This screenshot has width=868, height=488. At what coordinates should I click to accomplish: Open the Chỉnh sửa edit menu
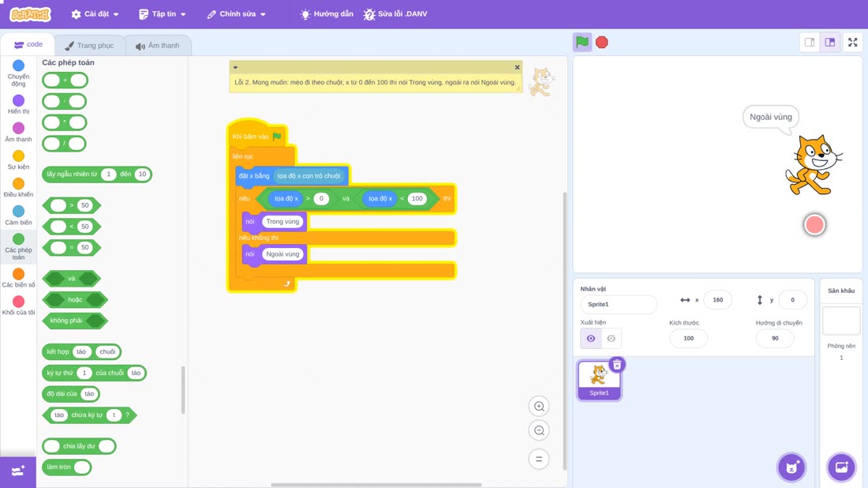click(x=237, y=14)
